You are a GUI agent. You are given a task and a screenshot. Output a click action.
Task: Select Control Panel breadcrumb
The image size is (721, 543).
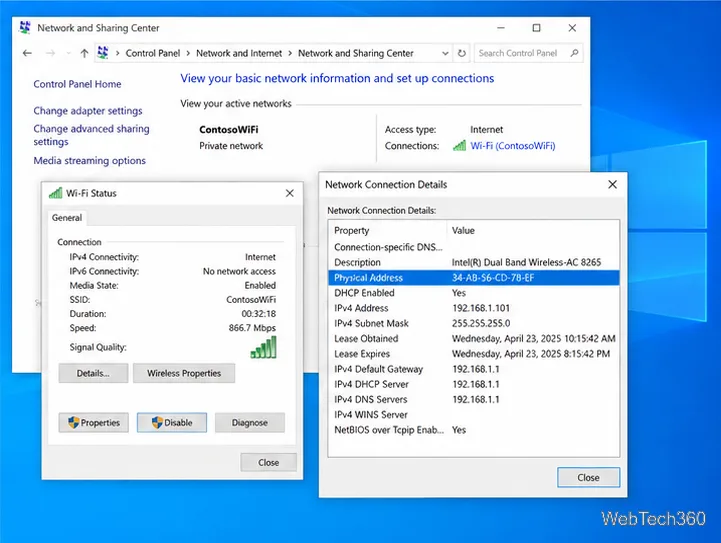tap(153, 53)
